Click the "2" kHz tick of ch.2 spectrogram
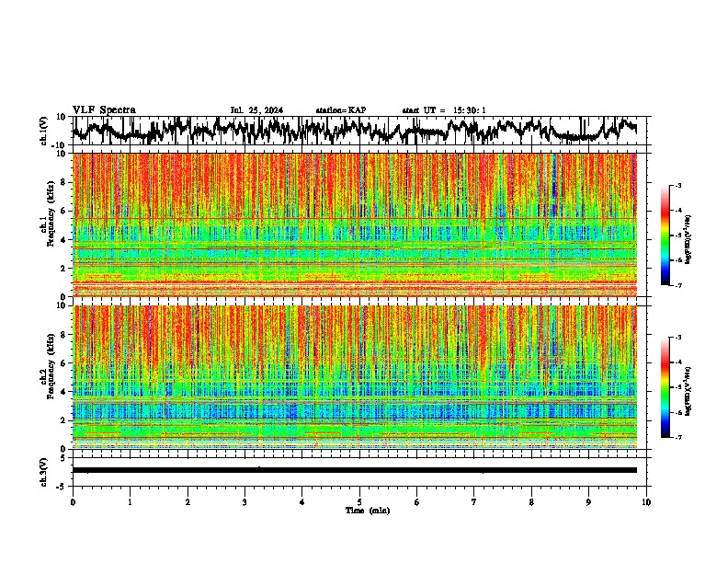The image size is (728, 563). tap(64, 420)
